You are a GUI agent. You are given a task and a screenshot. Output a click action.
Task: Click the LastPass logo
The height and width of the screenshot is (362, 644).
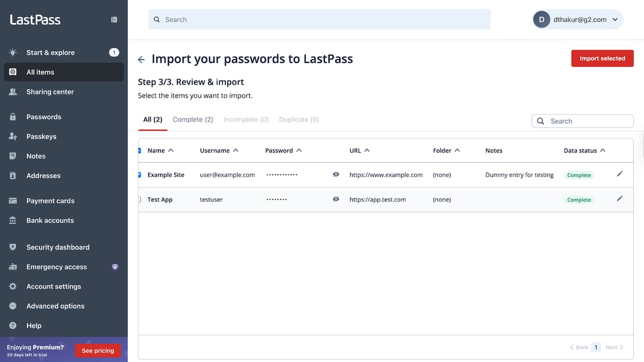pyautogui.click(x=35, y=20)
